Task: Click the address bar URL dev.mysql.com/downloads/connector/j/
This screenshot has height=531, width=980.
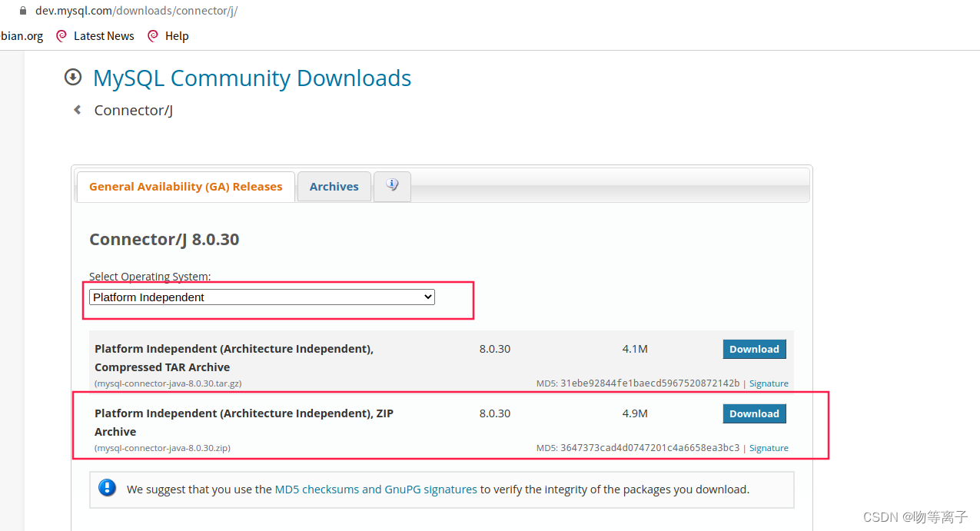Action: 136,11
